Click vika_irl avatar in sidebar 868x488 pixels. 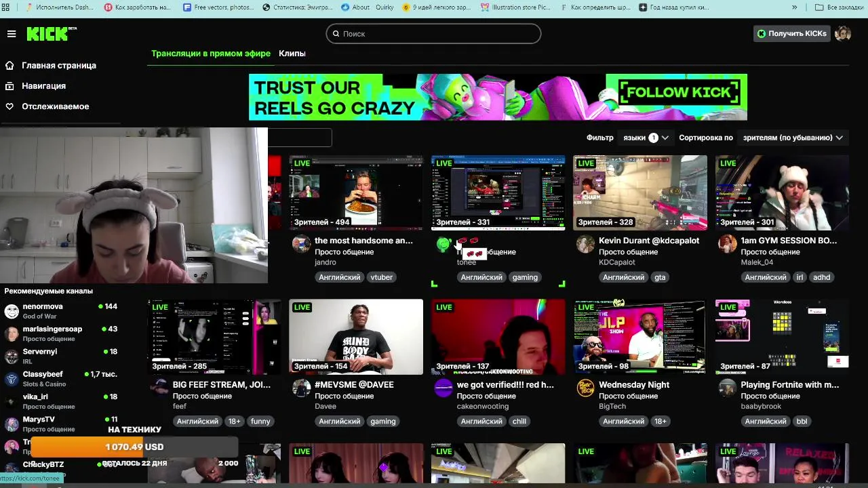[x=12, y=401]
